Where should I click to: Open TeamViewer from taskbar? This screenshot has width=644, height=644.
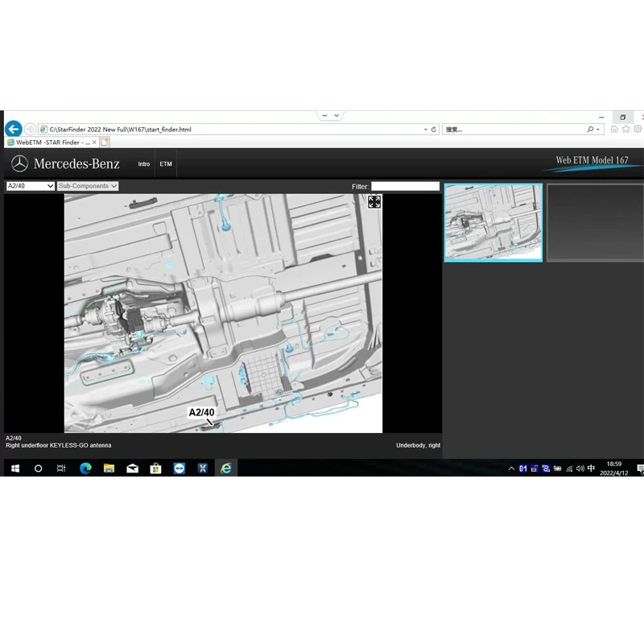pos(179,469)
